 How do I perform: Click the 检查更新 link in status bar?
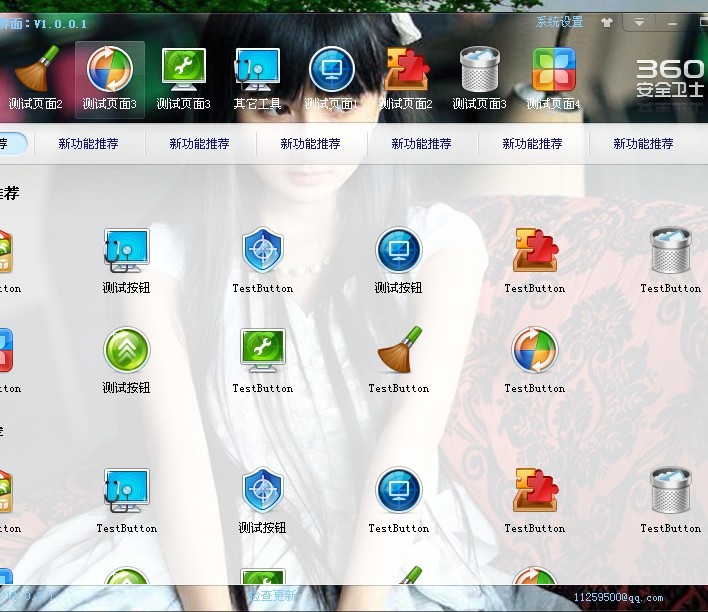(274, 596)
